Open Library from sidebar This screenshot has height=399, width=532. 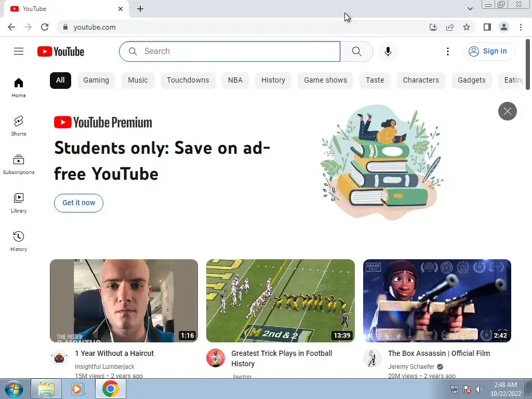tap(19, 203)
